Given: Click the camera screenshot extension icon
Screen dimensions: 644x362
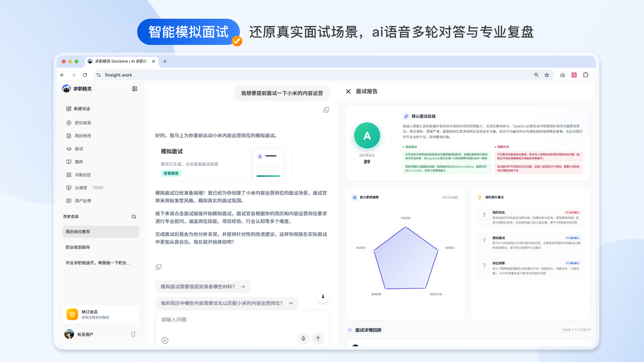Looking at the screenshot, I should pos(562,75).
